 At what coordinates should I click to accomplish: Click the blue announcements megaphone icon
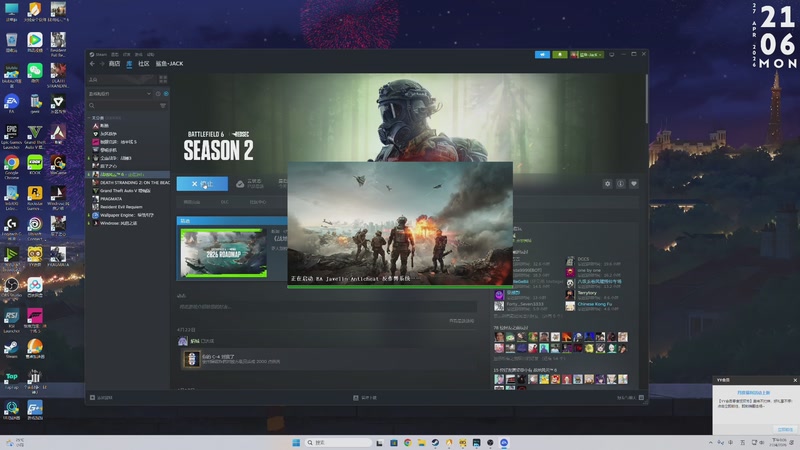tap(542, 55)
